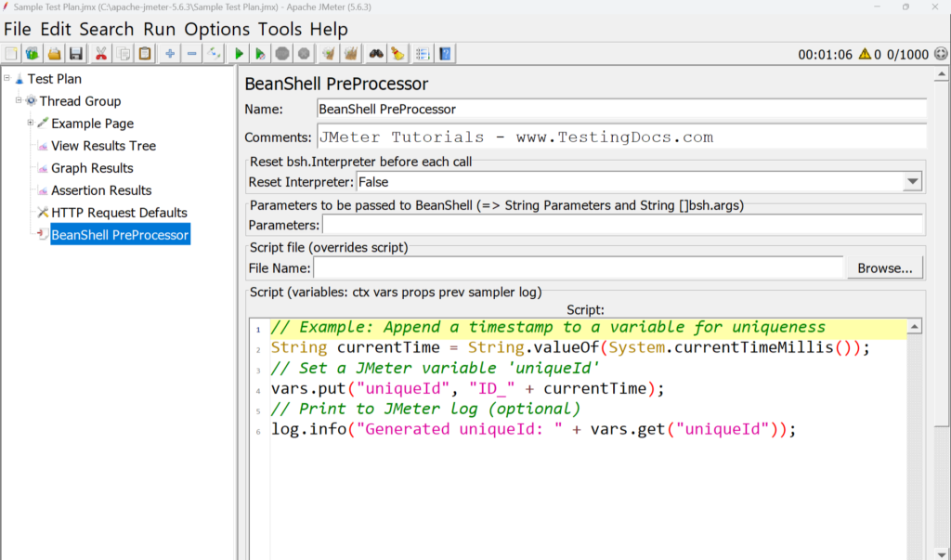The height and width of the screenshot is (560, 951).
Task: Expand the Example Page node
Action: tap(28, 124)
